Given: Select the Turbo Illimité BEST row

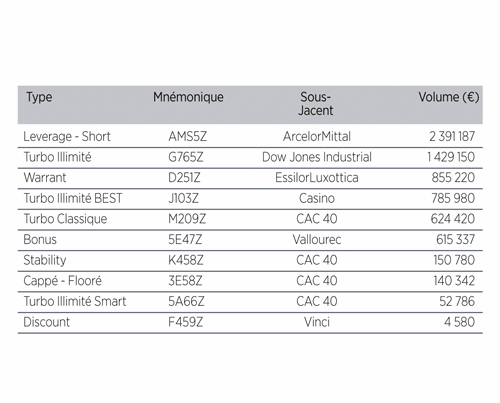Looking at the screenshot, I should click(x=250, y=198).
